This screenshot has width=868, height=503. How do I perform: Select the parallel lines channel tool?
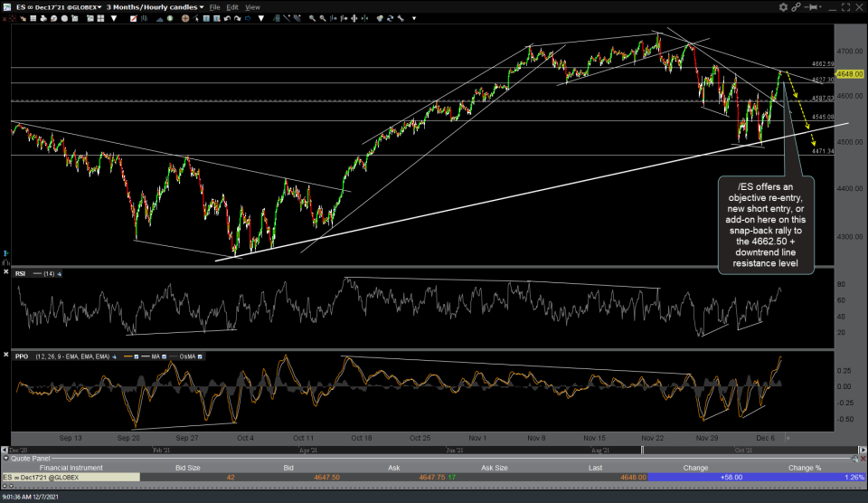tap(297, 18)
